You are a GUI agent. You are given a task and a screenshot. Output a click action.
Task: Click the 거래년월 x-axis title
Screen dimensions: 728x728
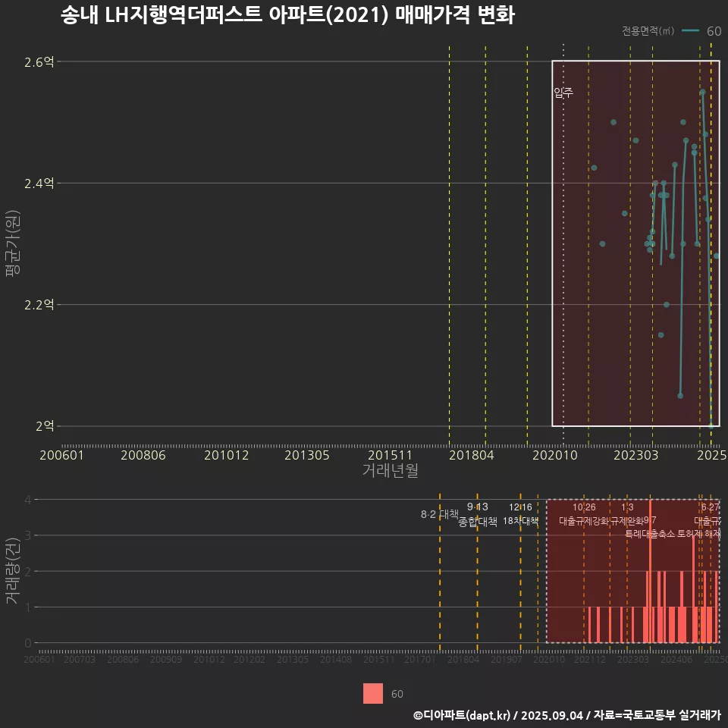tap(390, 471)
